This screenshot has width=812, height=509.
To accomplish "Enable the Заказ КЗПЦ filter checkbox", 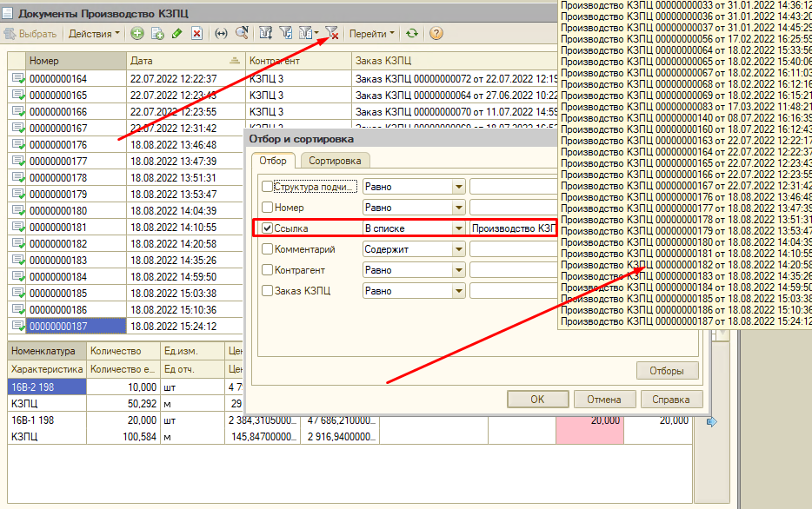I will 267,291.
